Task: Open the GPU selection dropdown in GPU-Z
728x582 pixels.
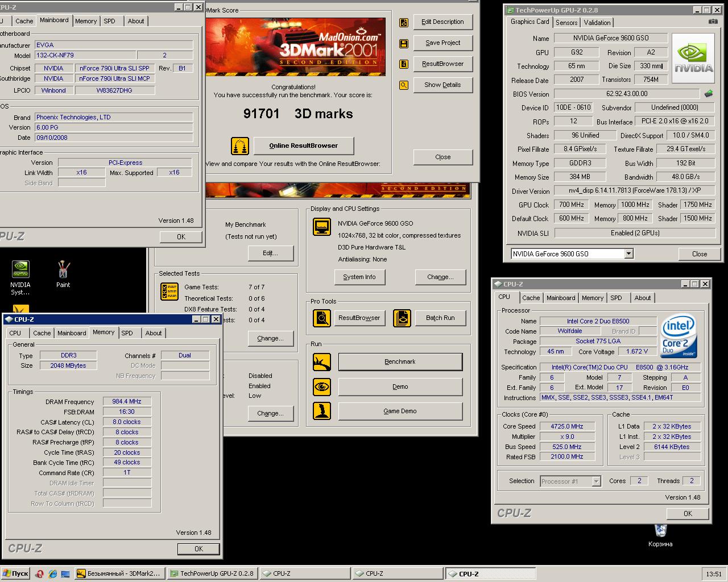Action: pos(628,254)
